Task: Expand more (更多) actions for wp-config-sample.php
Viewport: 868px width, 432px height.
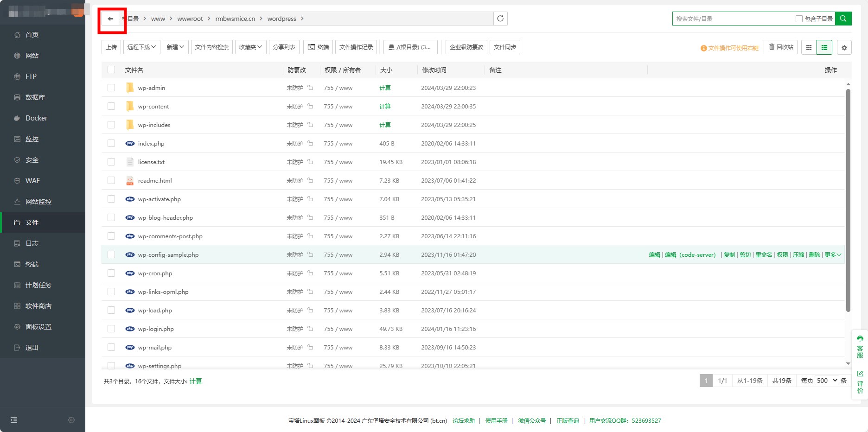Action: click(x=833, y=254)
